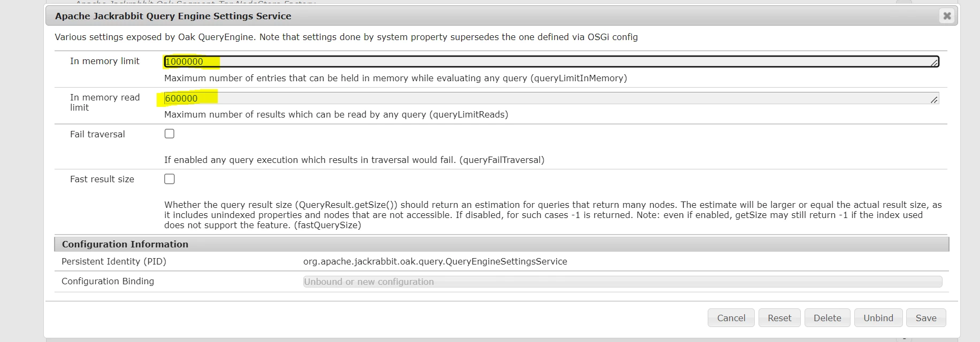Click the Oak QueryEngine settings description line
980x342 pixels.
pos(346,37)
